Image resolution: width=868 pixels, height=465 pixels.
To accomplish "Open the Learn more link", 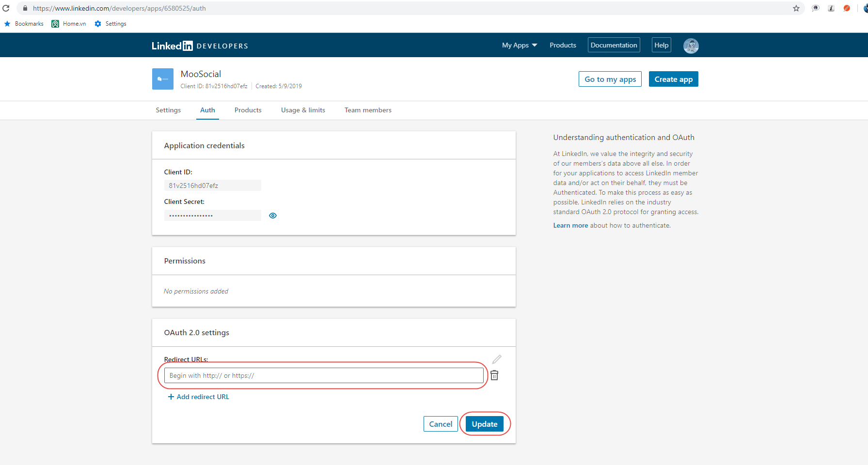I will [570, 225].
